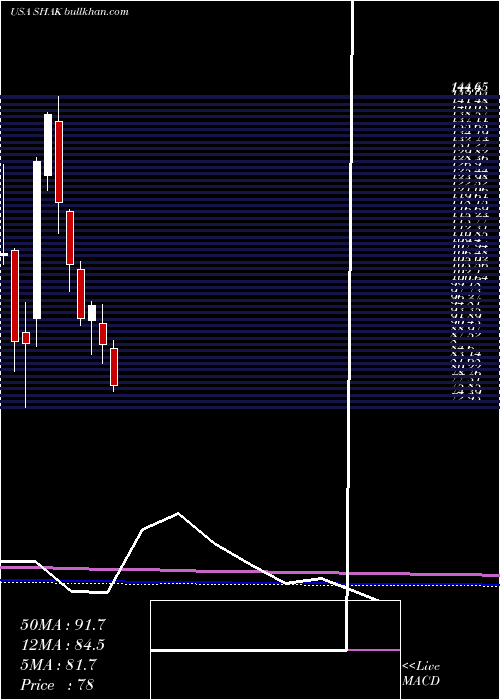Click the 144.65 top price label
500x700 pixels.
pos(469,88)
